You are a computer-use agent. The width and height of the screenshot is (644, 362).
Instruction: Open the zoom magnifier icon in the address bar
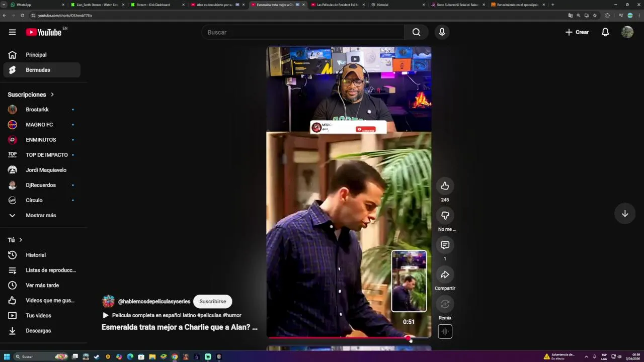coord(578,16)
